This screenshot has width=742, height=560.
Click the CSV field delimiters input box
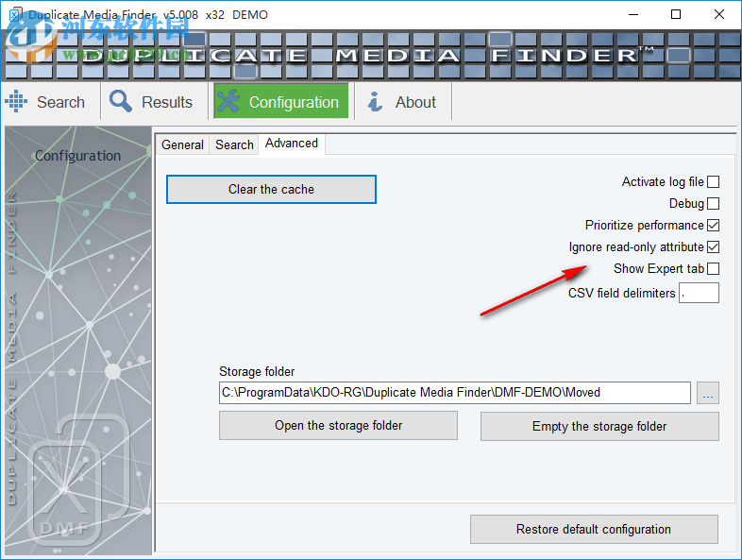coord(699,293)
